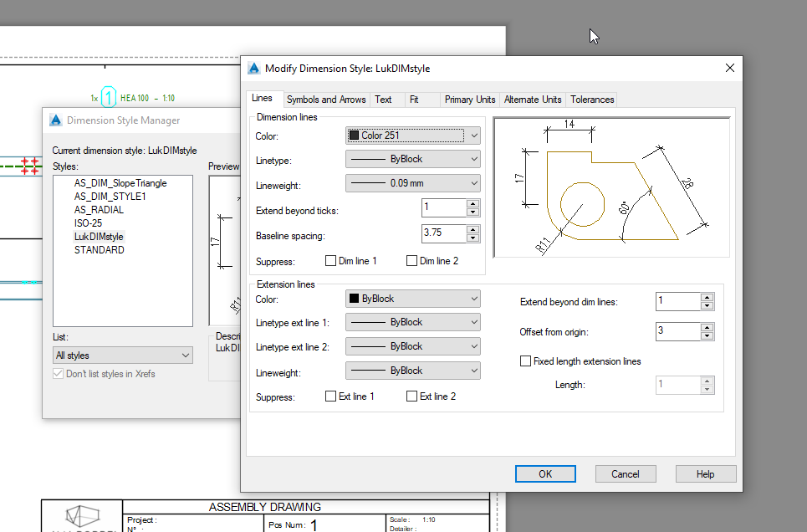807x532 pixels.
Task: Select the STANDARD dimension style
Action: pyautogui.click(x=99, y=249)
